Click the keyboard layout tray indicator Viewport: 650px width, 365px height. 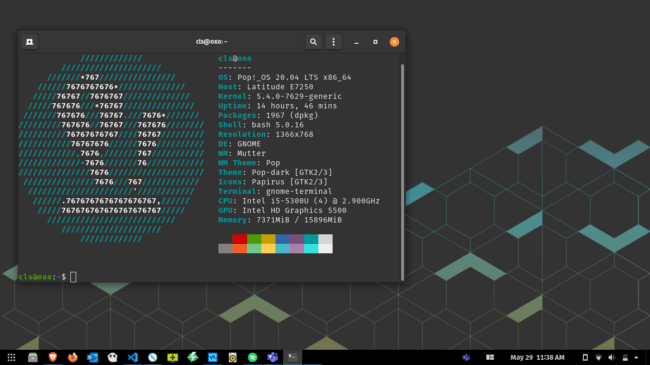490,357
